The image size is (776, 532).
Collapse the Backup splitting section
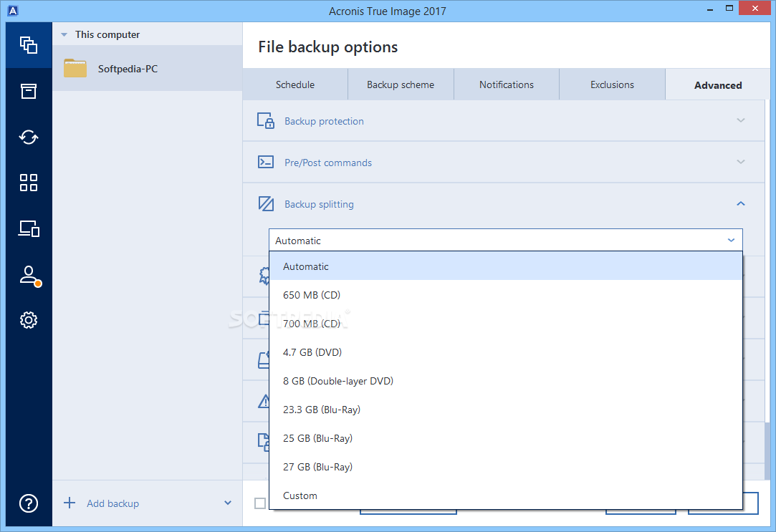[740, 203]
